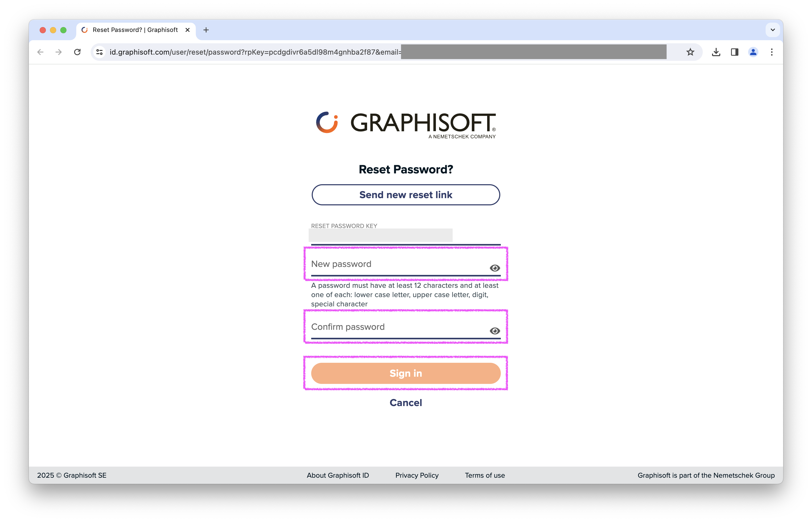Open the Chrome profile avatar
Screen dimensions: 812x522
coord(753,52)
